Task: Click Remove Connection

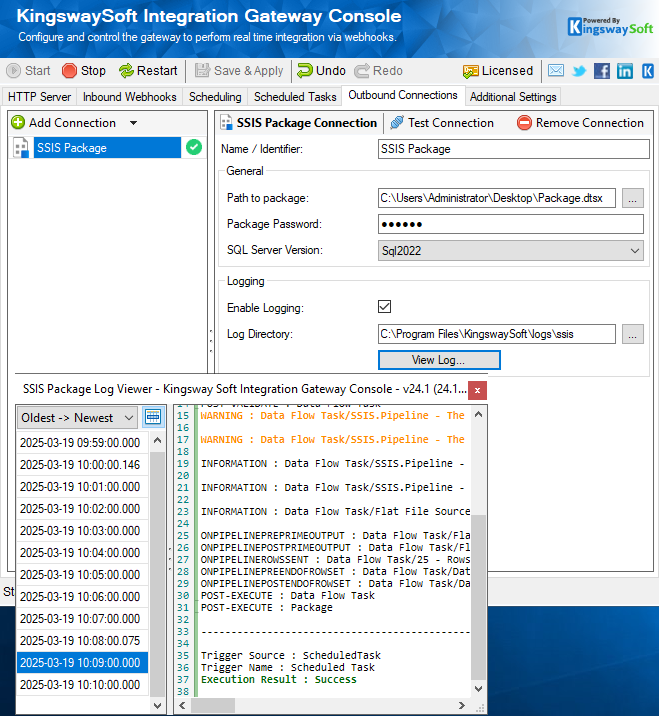Action: [580, 123]
